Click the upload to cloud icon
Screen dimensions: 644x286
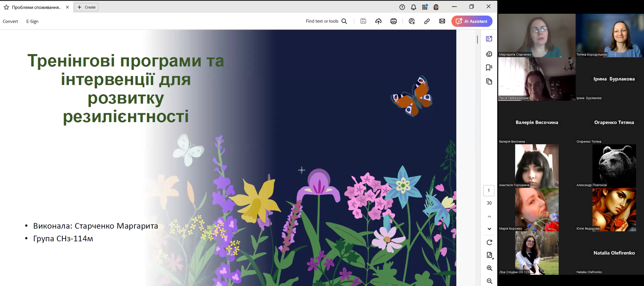[378, 21]
